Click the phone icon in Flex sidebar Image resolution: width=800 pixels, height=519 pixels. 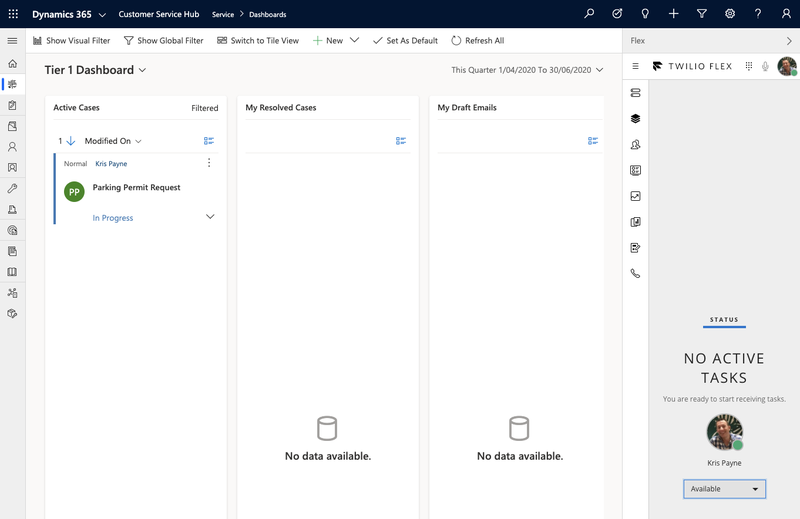tap(635, 273)
